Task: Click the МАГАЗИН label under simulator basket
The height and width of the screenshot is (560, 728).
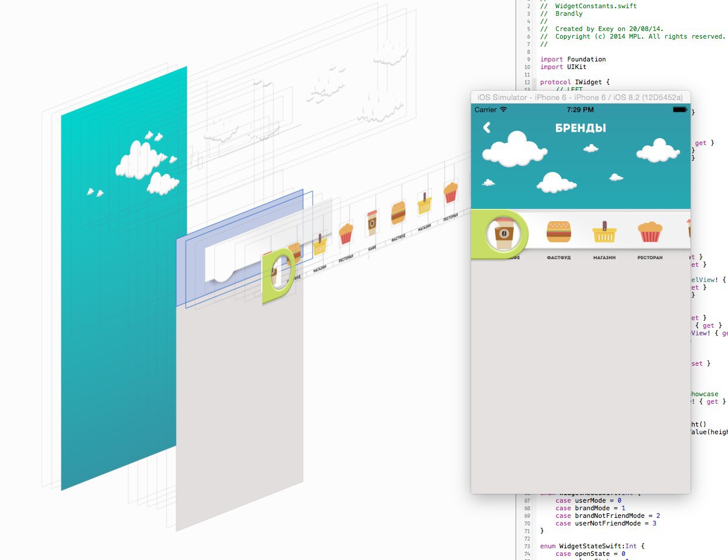Action: (x=604, y=257)
